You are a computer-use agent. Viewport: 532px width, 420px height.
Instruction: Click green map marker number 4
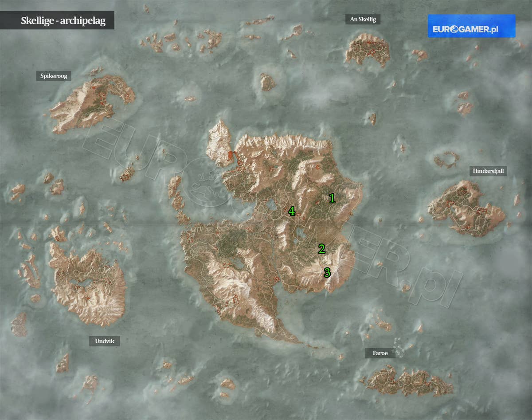pyautogui.click(x=292, y=211)
